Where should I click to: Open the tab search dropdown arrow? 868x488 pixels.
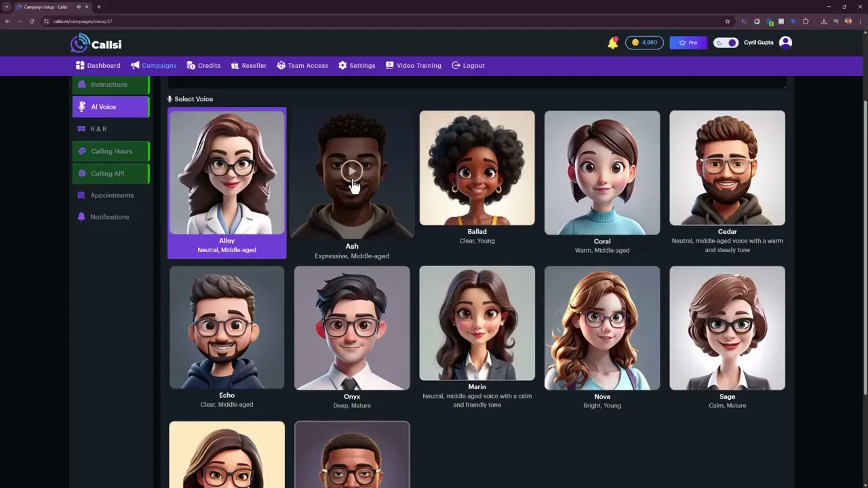(x=7, y=7)
